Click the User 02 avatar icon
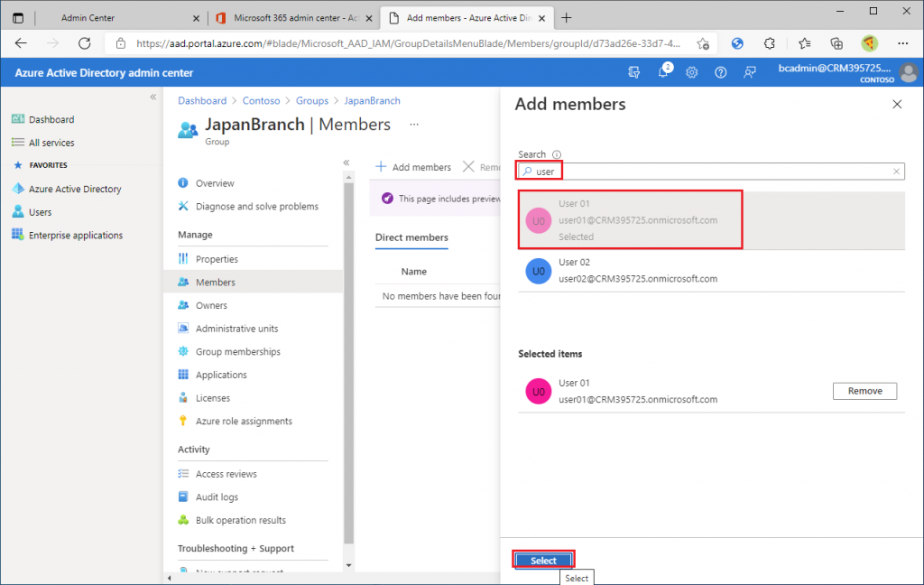Viewport: 924px width, 585px height. (538, 271)
